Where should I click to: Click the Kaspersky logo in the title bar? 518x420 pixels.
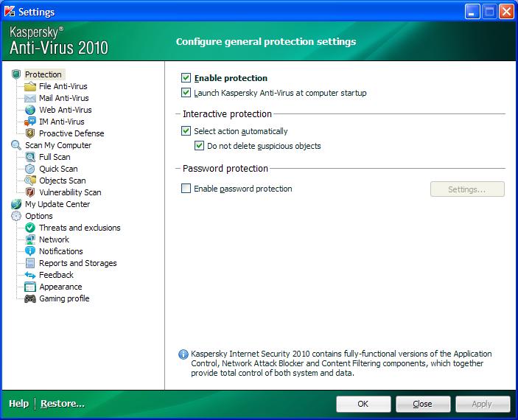point(10,12)
